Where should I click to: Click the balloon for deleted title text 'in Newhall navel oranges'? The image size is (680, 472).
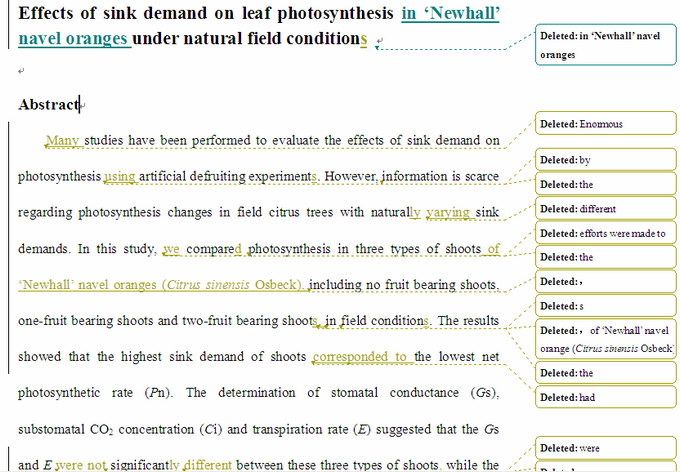point(604,45)
